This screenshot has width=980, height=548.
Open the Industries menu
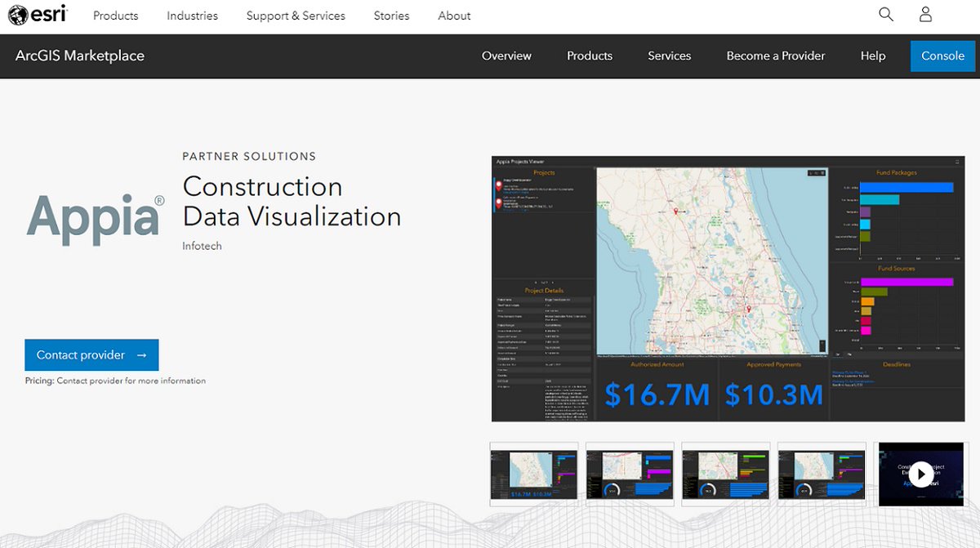point(192,15)
